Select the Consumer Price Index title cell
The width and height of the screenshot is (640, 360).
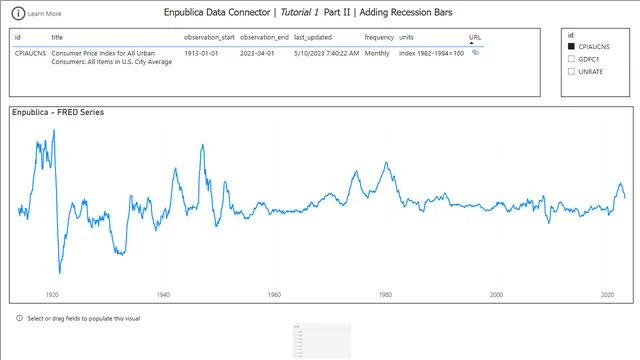tap(111, 58)
